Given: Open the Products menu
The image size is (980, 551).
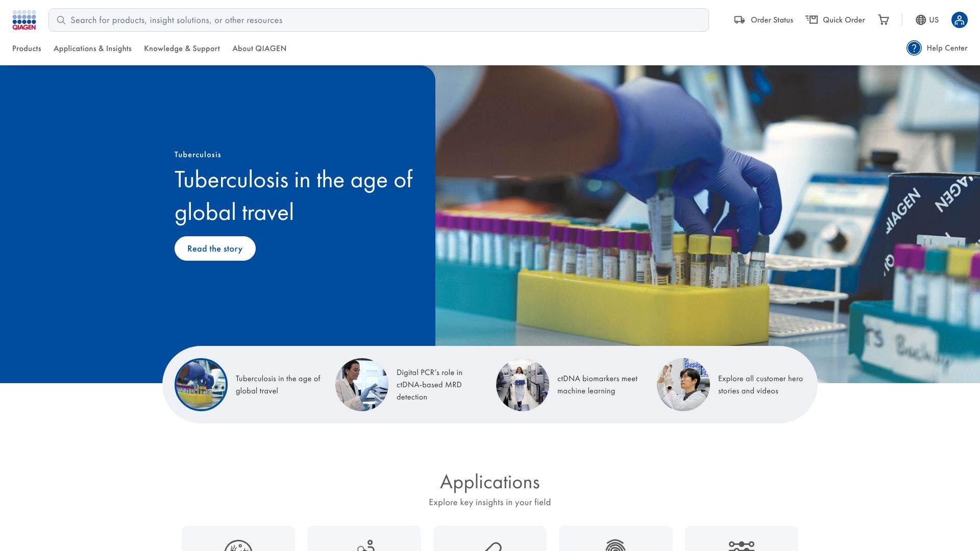Looking at the screenshot, I should [x=27, y=48].
